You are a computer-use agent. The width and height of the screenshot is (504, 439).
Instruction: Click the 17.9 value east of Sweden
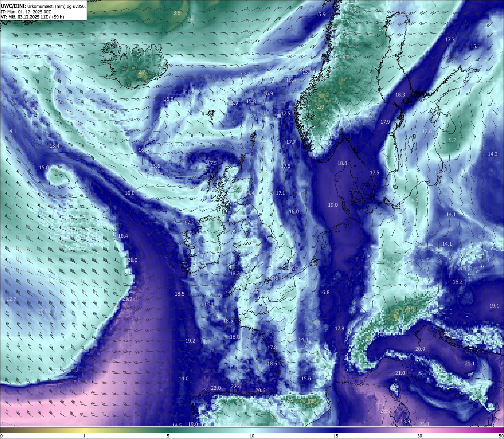tap(385, 122)
